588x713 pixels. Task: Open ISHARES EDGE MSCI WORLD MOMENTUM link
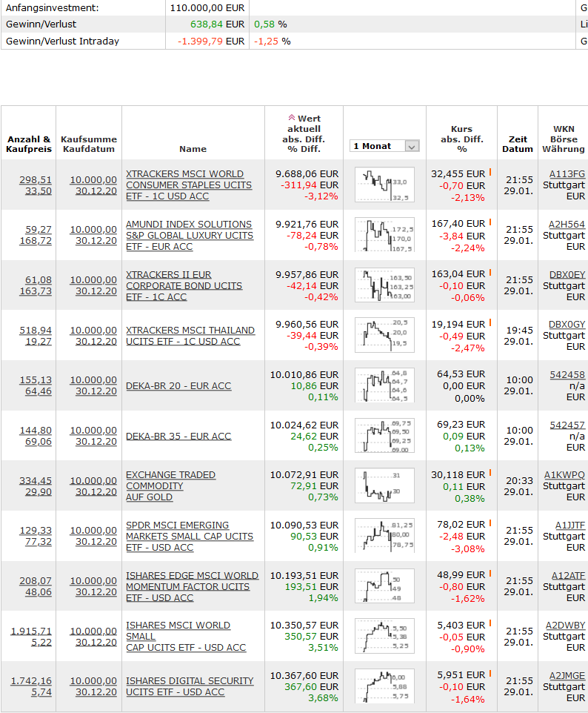pyautogui.click(x=193, y=587)
